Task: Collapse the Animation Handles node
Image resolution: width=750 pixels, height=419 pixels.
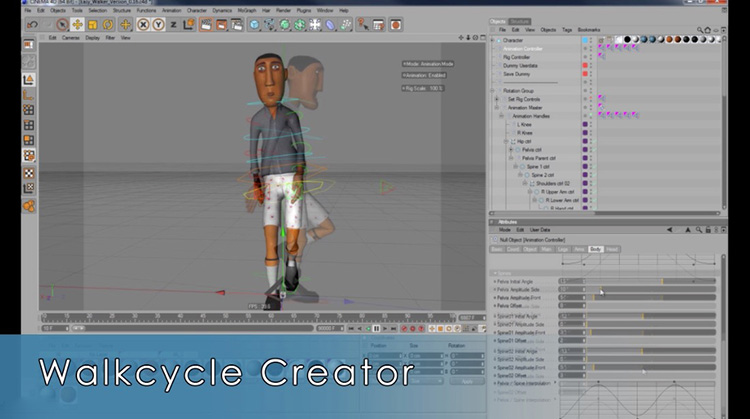Action: point(502,116)
